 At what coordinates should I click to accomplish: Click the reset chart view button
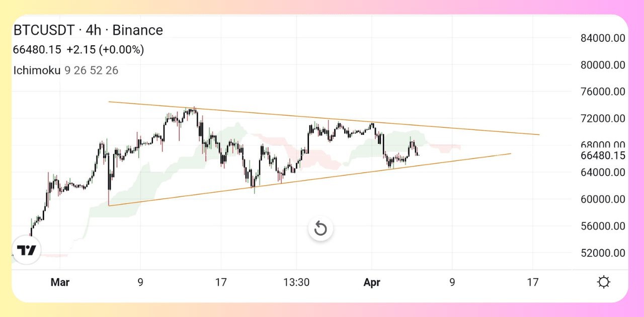point(320,229)
